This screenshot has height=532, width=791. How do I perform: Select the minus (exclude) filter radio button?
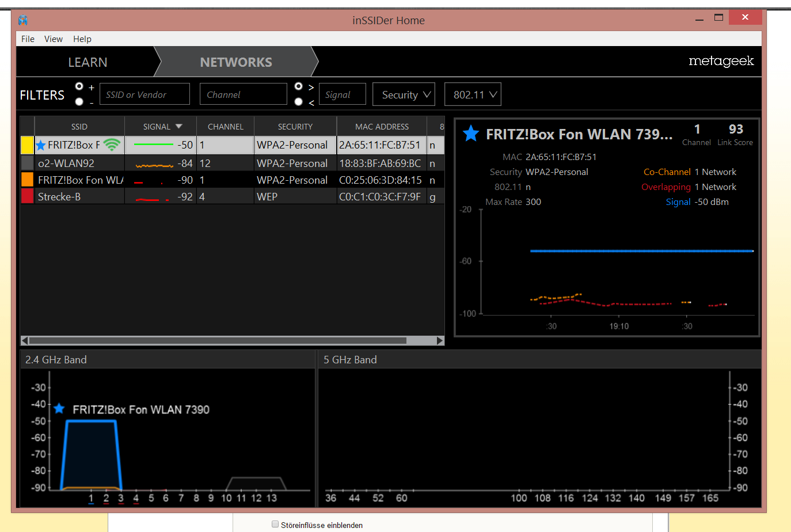79,101
